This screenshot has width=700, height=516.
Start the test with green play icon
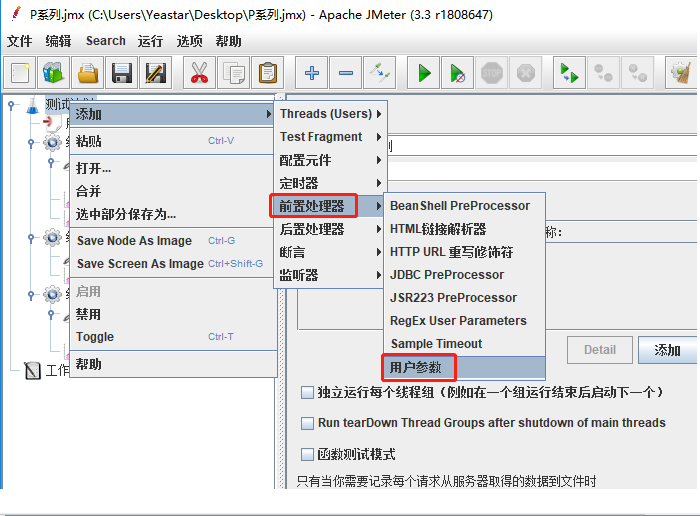(x=424, y=73)
